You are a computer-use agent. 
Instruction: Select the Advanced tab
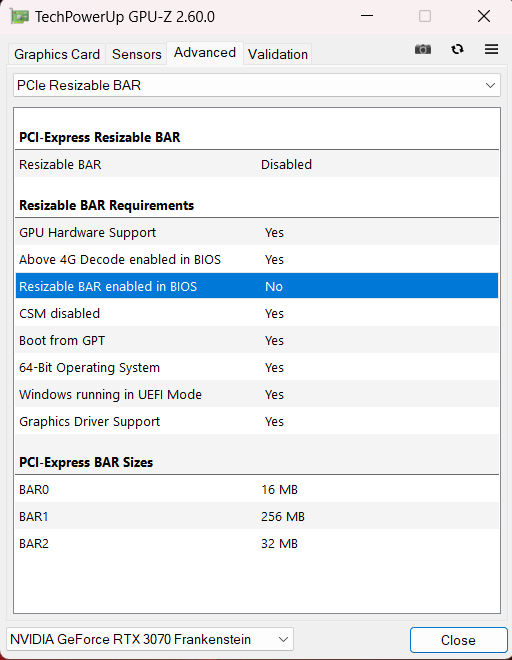click(205, 53)
